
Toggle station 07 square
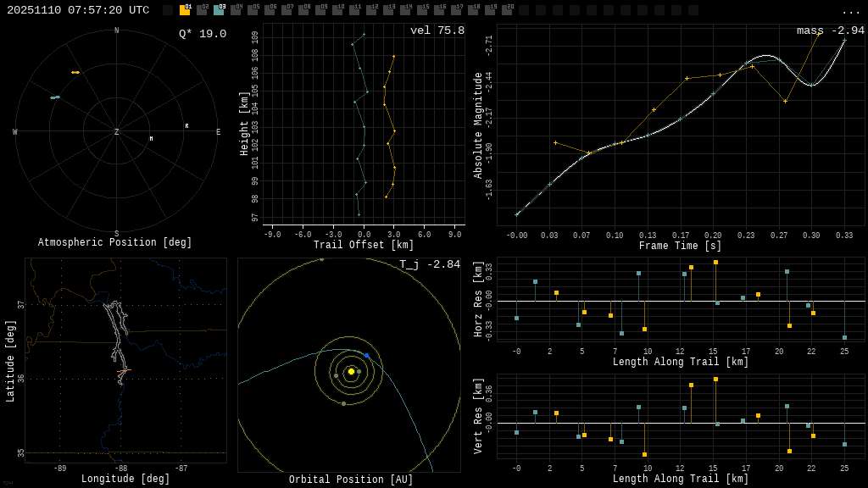click(287, 10)
